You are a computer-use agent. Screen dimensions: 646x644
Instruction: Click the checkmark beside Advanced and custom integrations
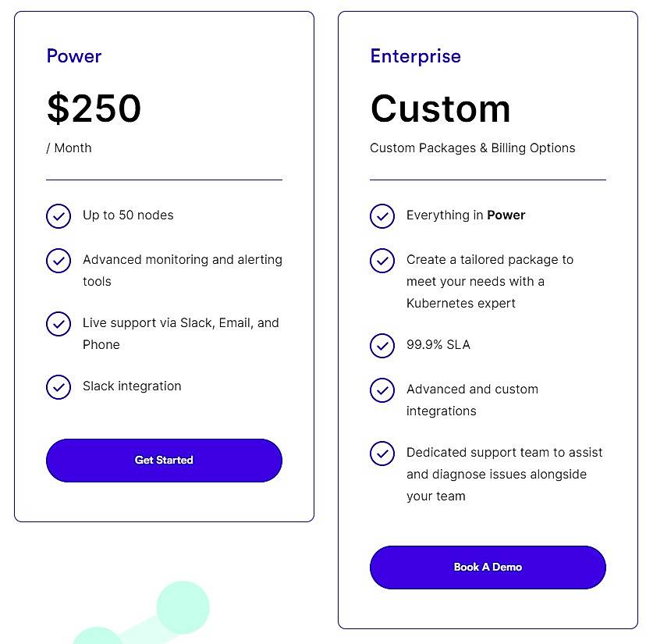[x=382, y=390]
